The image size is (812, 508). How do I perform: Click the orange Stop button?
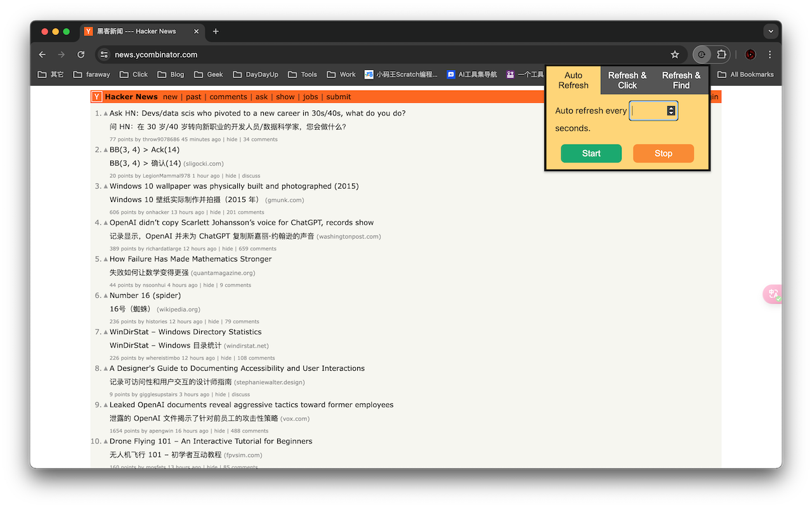pyautogui.click(x=664, y=153)
